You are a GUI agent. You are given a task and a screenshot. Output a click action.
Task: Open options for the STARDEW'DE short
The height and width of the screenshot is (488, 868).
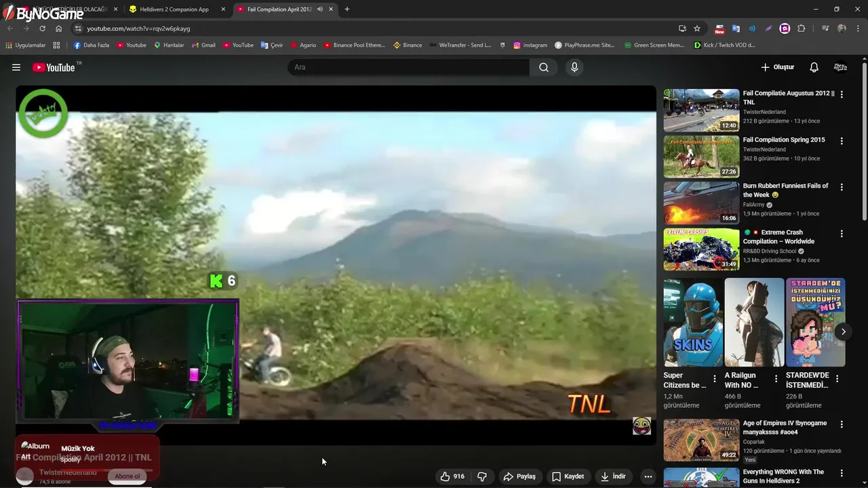(x=837, y=379)
